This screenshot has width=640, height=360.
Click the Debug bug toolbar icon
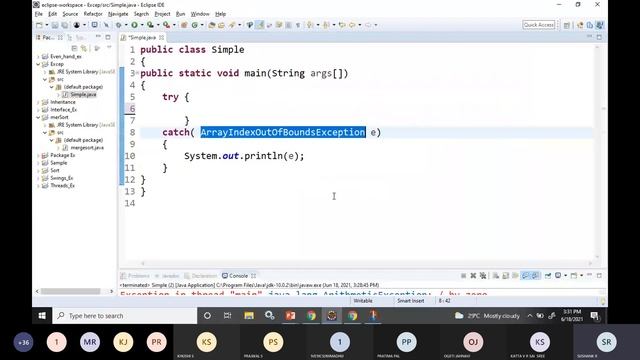[118, 25]
